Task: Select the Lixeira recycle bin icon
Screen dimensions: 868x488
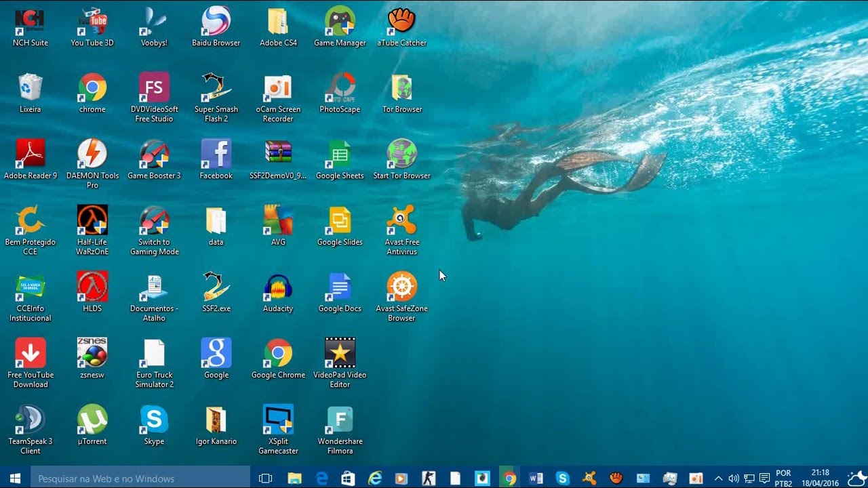Action: coord(31,94)
